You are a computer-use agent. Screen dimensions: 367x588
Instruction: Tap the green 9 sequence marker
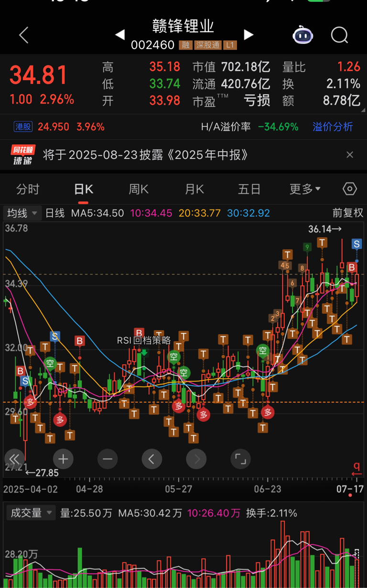(x=308, y=247)
